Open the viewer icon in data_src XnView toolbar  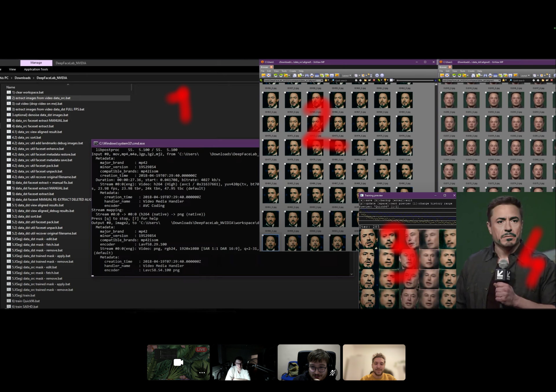coord(264,75)
